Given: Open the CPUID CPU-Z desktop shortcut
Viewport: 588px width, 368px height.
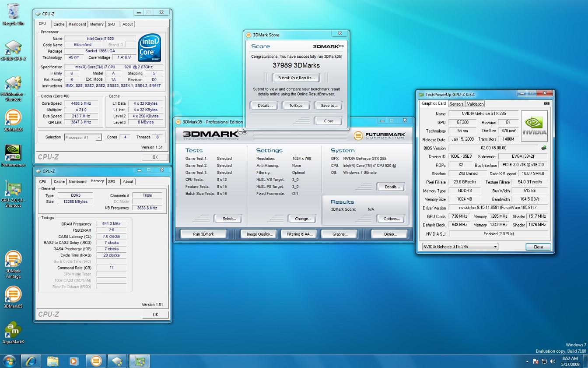Looking at the screenshot, I should 13,50.
